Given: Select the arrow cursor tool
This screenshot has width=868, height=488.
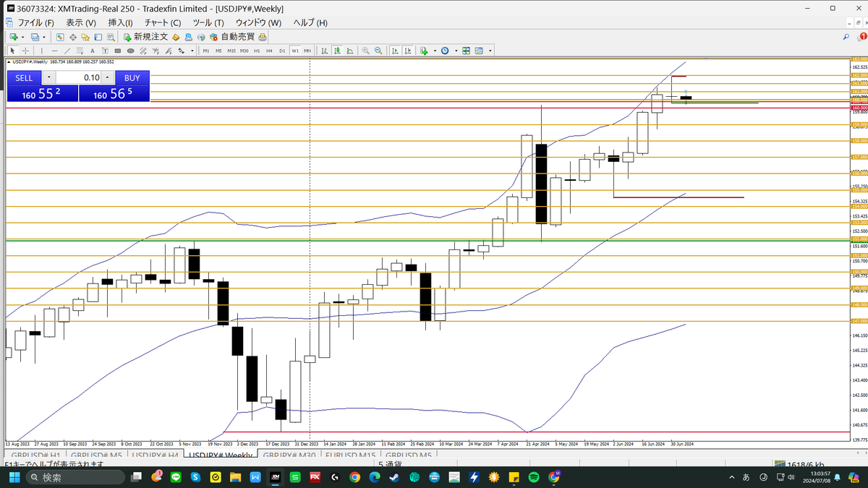Looking at the screenshot, I should (x=12, y=51).
